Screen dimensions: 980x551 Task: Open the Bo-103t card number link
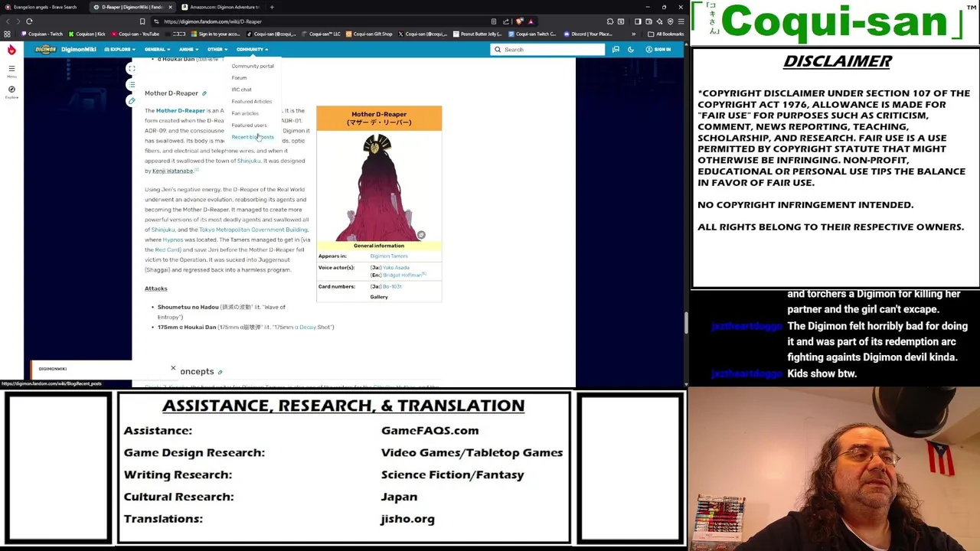point(392,286)
